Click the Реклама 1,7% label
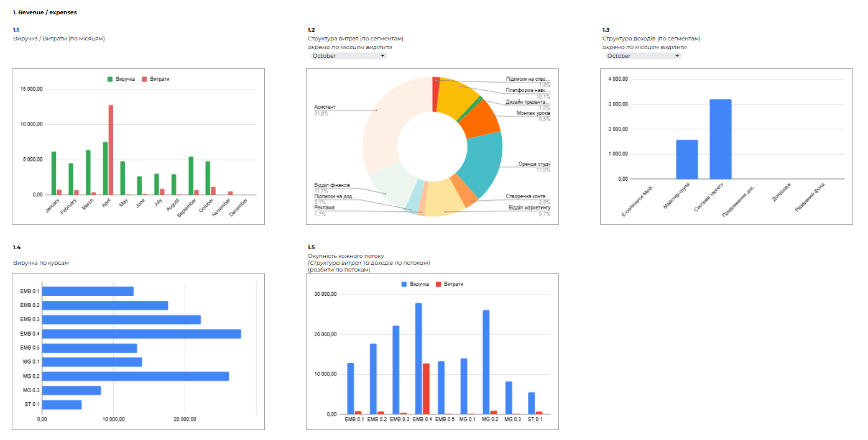 pyautogui.click(x=325, y=211)
